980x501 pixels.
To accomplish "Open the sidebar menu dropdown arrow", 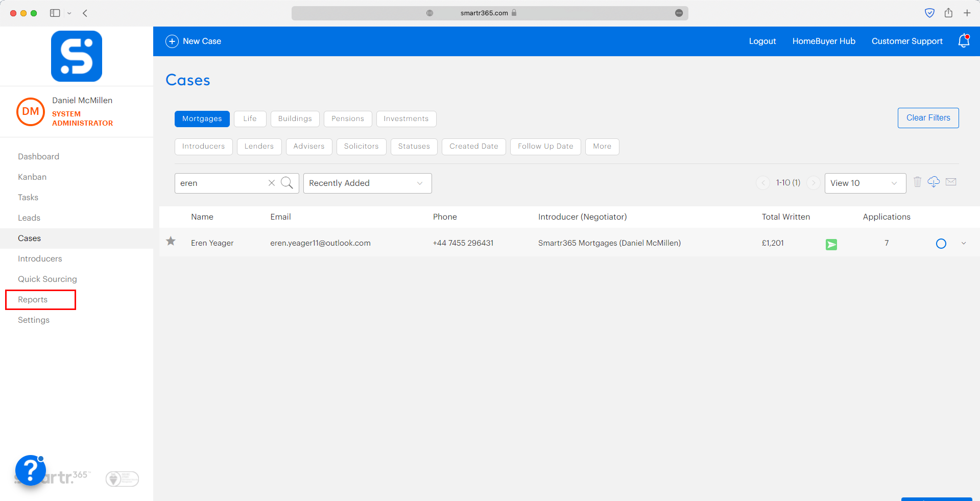I will click(69, 13).
